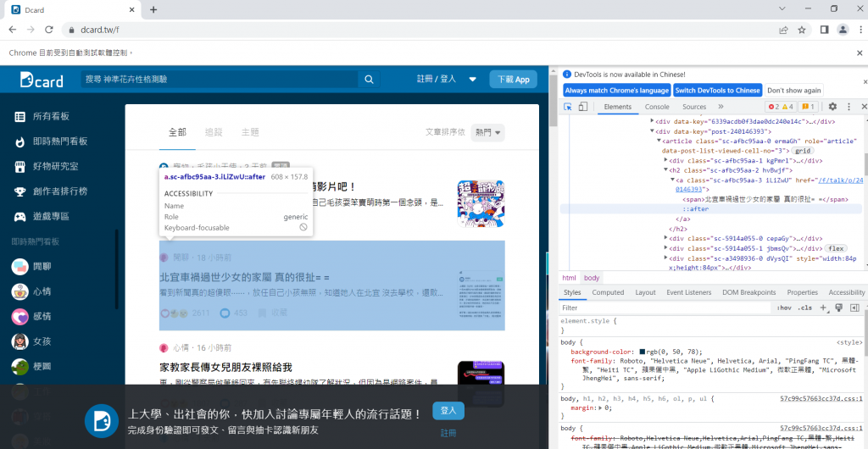868x449 pixels.
Task: Click the share page icon in address bar
Action: click(784, 30)
